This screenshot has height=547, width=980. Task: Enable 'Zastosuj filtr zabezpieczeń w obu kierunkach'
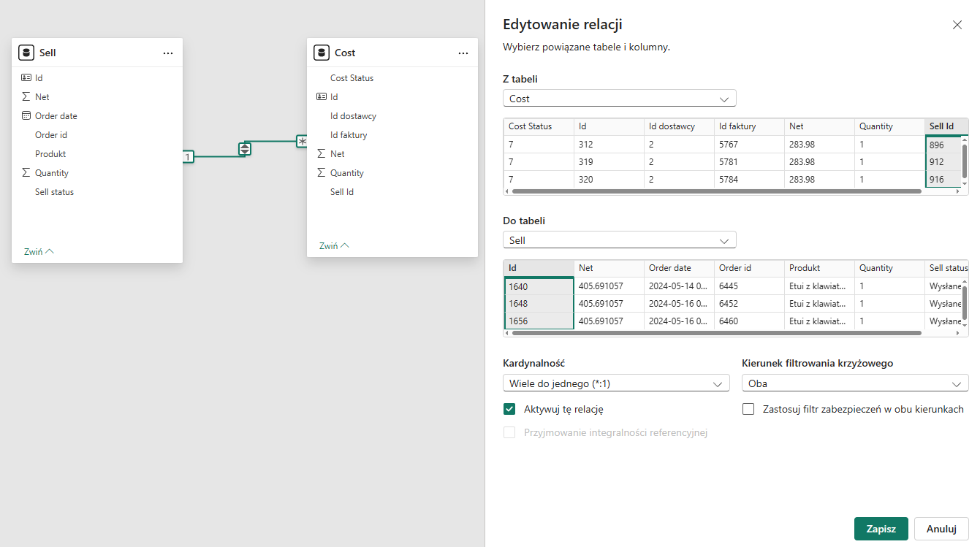748,409
